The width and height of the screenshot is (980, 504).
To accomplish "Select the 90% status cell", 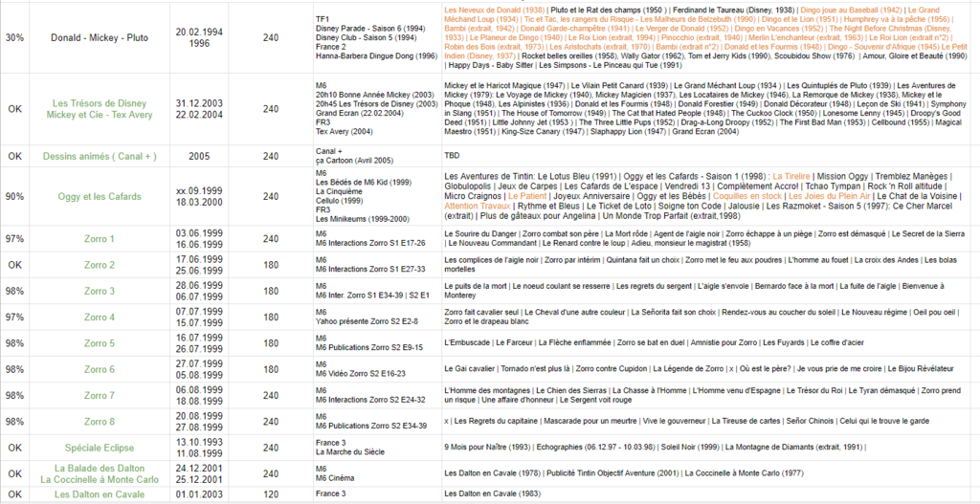I will [14, 197].
